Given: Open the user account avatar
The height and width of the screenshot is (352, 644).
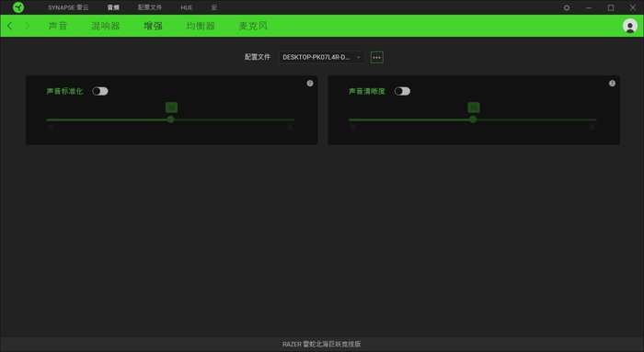Looking at the screenshot, I should coord(629,26).
